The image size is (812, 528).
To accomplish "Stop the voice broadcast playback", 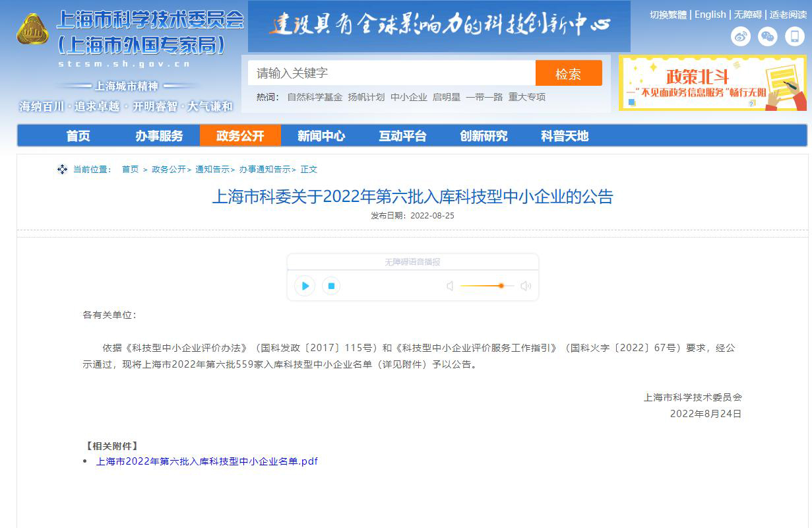I will coord(330,286).
